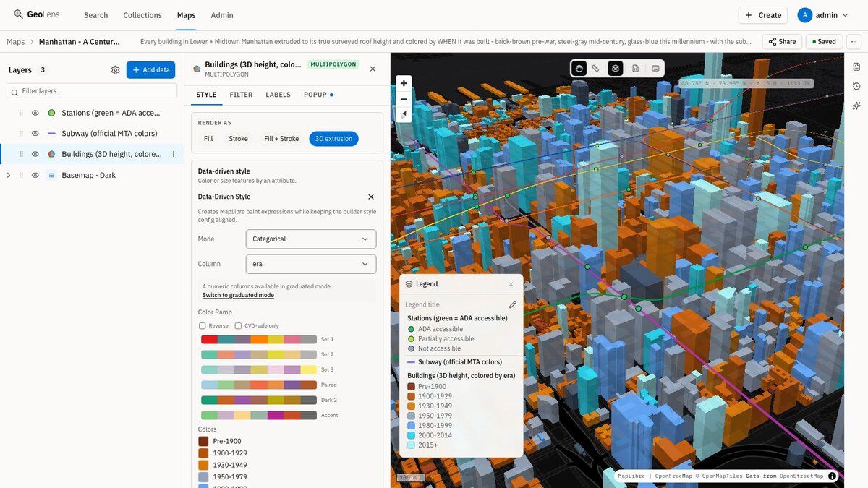Reset map bearing with compass button
This screenshot has height=488, width=868.
(x=404, y=114)
